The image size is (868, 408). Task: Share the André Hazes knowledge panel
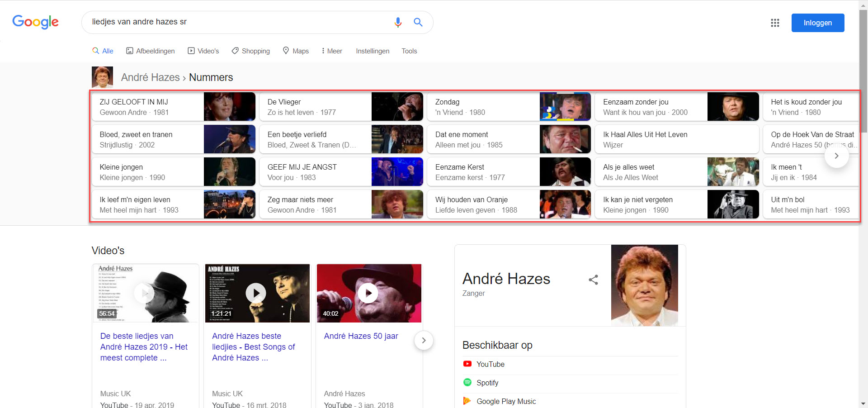(594, 280)
